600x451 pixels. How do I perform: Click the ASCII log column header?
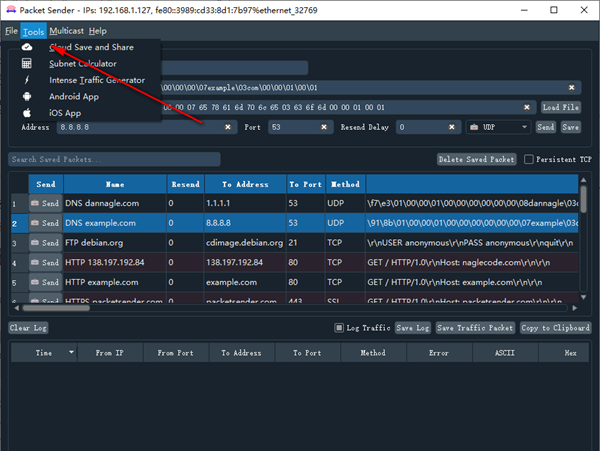coord(505,353)
